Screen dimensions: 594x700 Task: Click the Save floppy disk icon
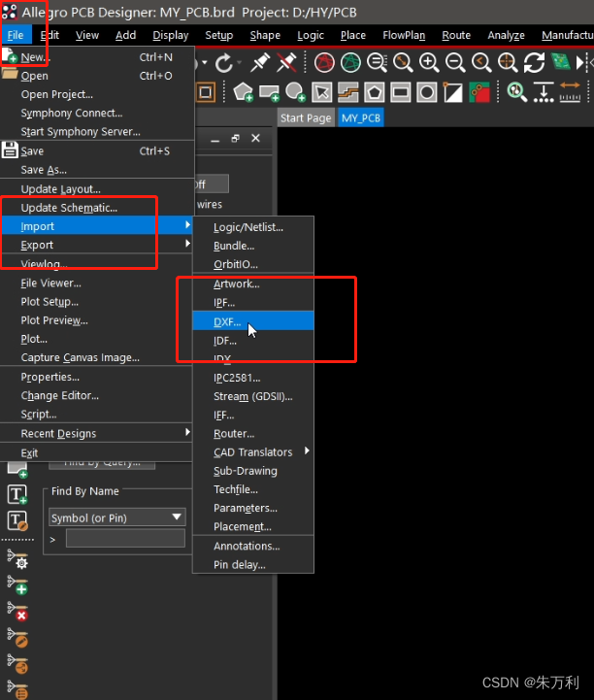[x=10, y=150]
